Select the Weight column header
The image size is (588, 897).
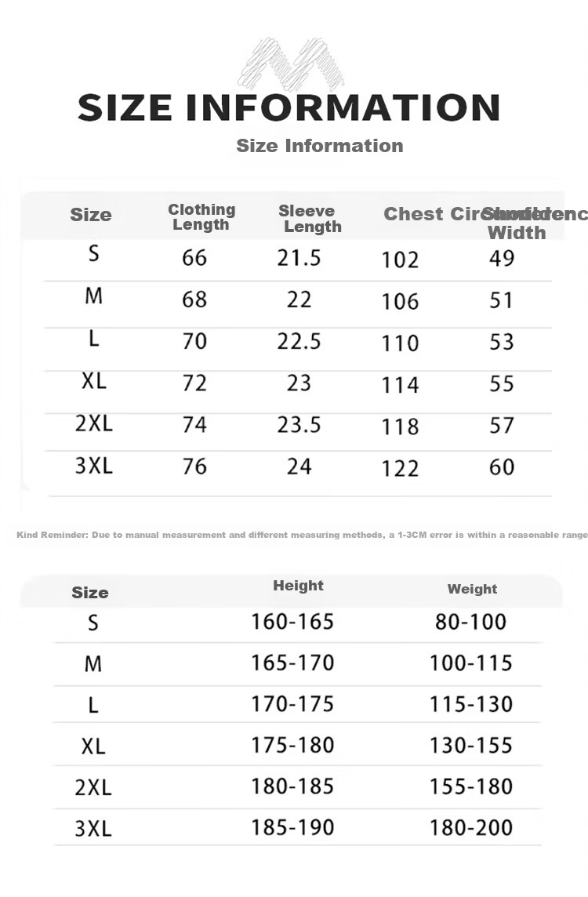pyautogui.click(x=472, y=589)
